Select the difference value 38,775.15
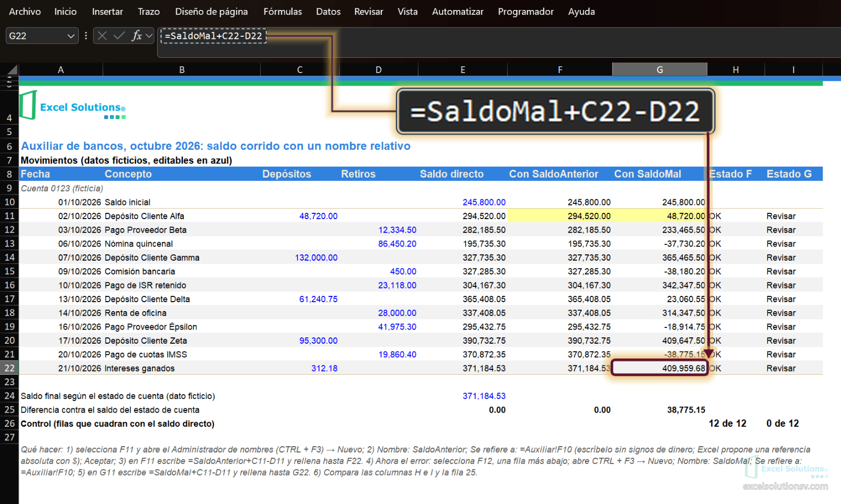 686,410
